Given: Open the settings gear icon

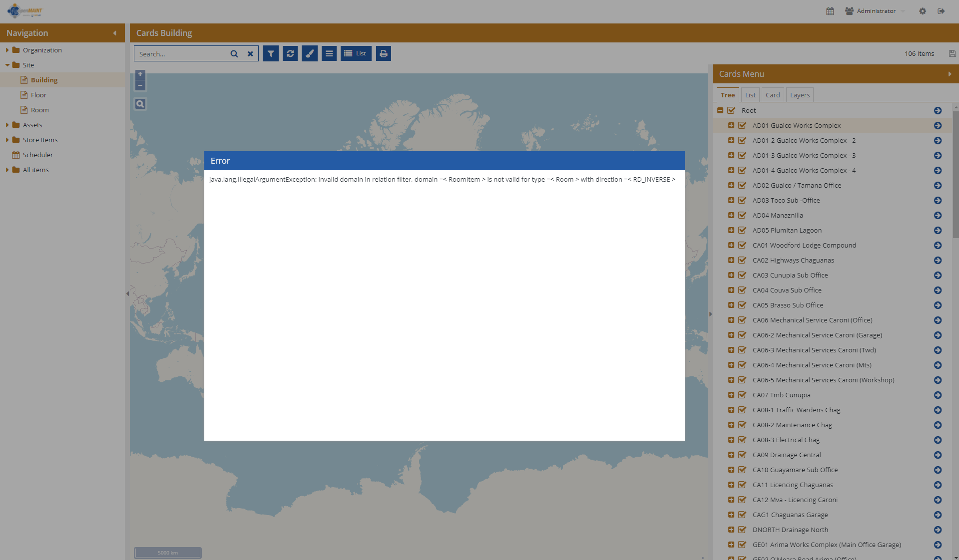Looking at the screenshot, I should click(x=923, y=11).
